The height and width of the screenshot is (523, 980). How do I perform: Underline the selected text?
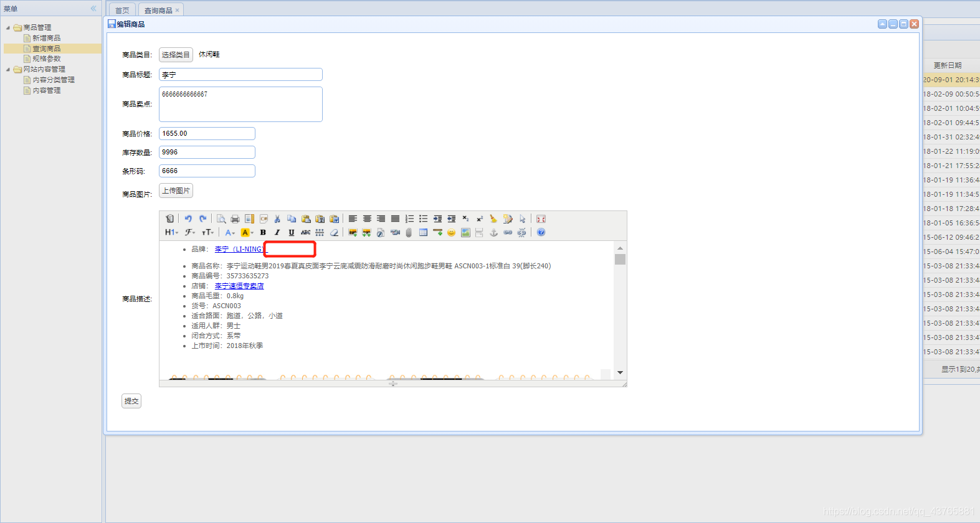(x=292, y=232)
